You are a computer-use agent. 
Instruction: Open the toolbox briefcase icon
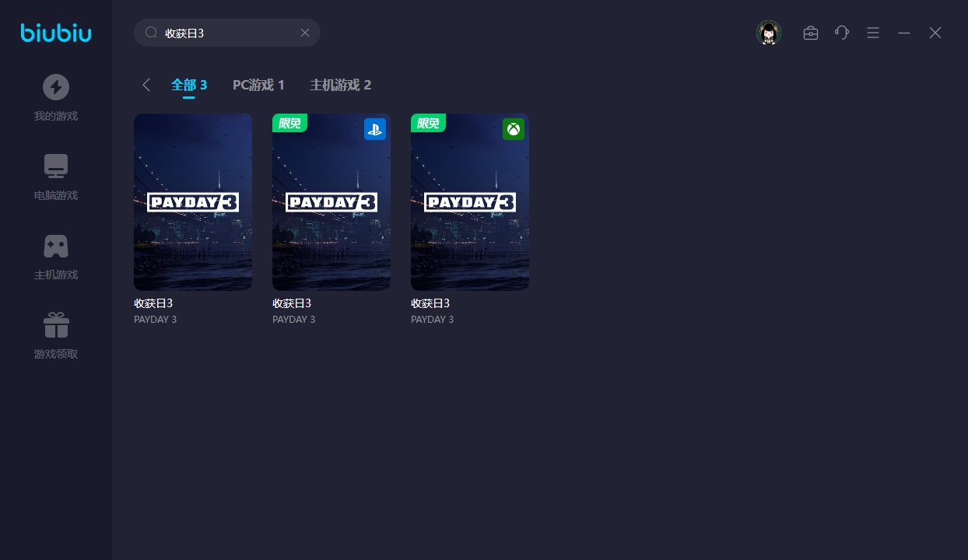(811, 33)
